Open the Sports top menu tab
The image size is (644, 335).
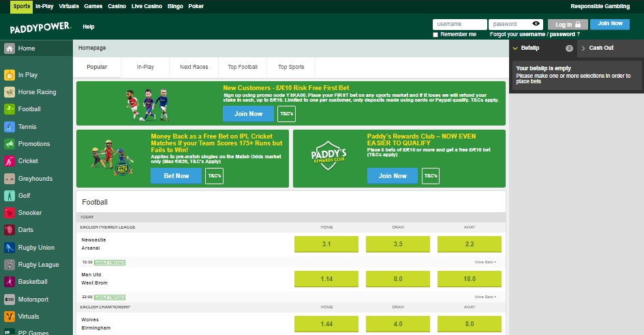pos(21,7)
